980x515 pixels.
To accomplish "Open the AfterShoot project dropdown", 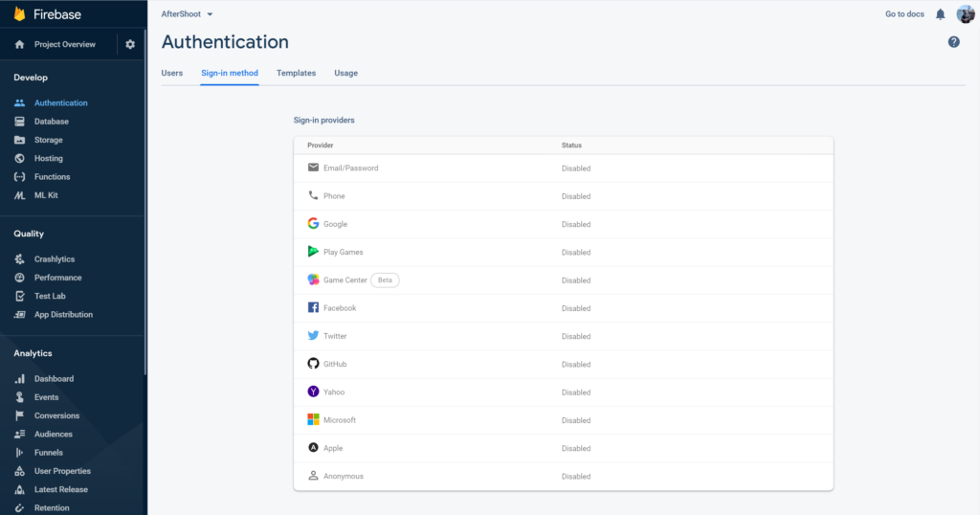I will pyautogui.click(x=187, y=13).
